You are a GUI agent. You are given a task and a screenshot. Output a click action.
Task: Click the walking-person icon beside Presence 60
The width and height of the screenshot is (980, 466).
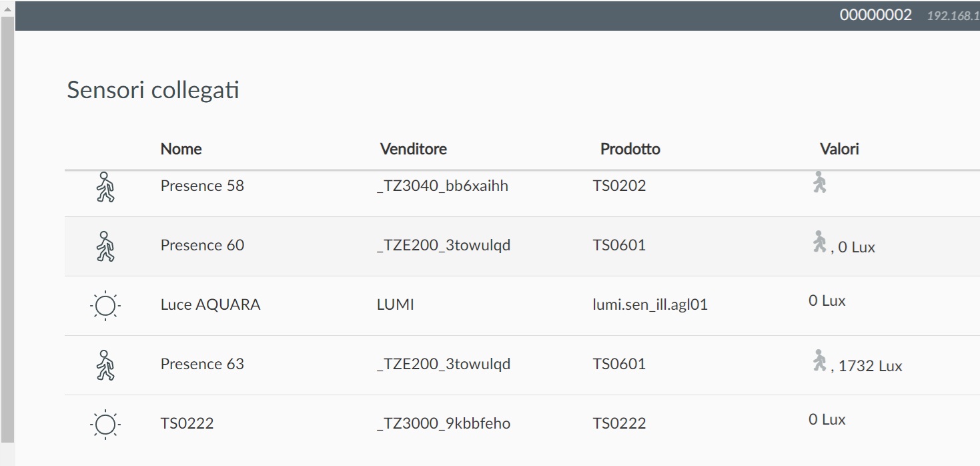coord(105,246)
